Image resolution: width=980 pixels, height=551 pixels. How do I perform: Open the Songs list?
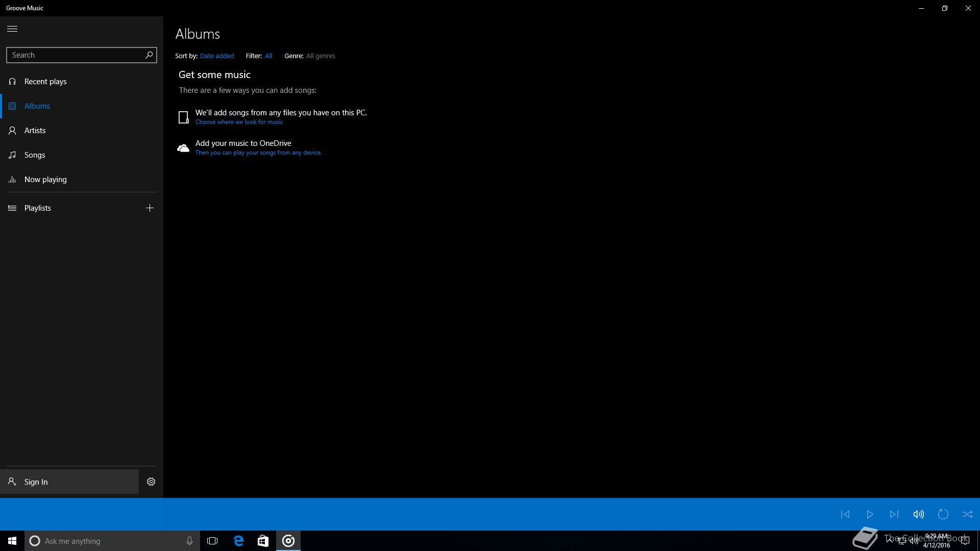[x=82, y=155]
